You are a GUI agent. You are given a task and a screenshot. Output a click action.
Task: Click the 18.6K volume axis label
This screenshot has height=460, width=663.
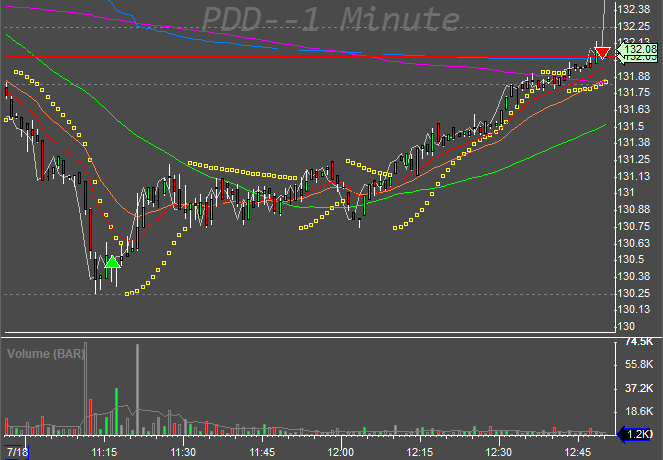click(x=639, y=411)
